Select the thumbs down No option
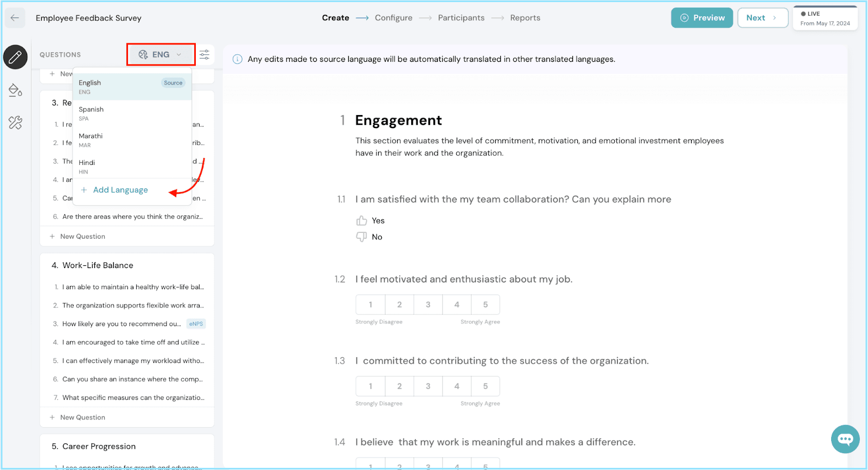 (x=362, y=237)
